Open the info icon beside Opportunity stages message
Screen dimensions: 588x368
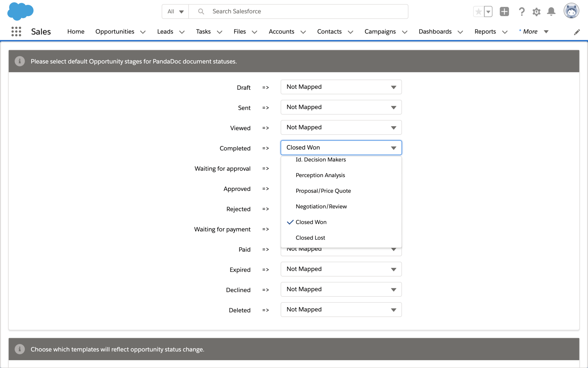pos(20,61)
